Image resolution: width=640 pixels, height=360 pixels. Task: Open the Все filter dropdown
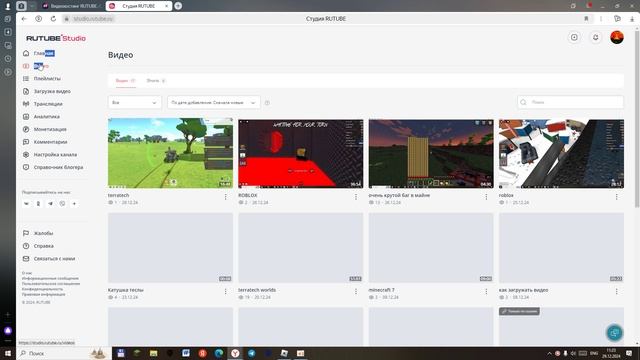(134, 102)
